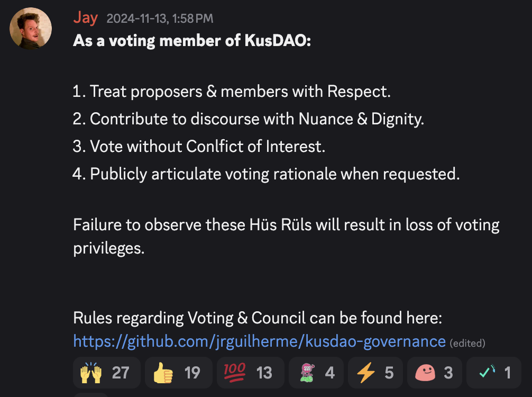Image resolution: width=532 pixels, height=397 pixels.
Task: Click the partially visible reaction below raised hands
Action: (91, 394)
